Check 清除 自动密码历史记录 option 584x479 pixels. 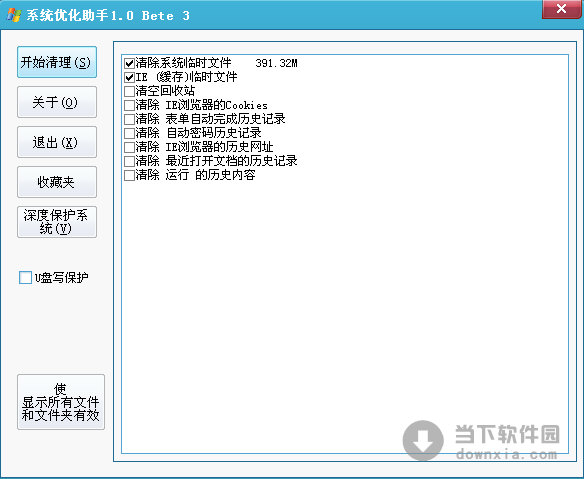click(x=129, y=133)
